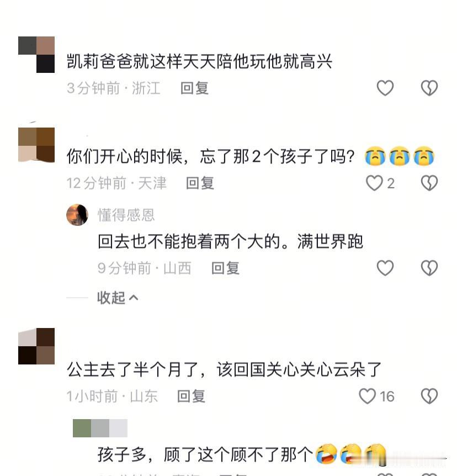Reply to the 9分钟前 Shanxi comment
This screenshot has height=476, width=457.
click(x=226, y=268)
